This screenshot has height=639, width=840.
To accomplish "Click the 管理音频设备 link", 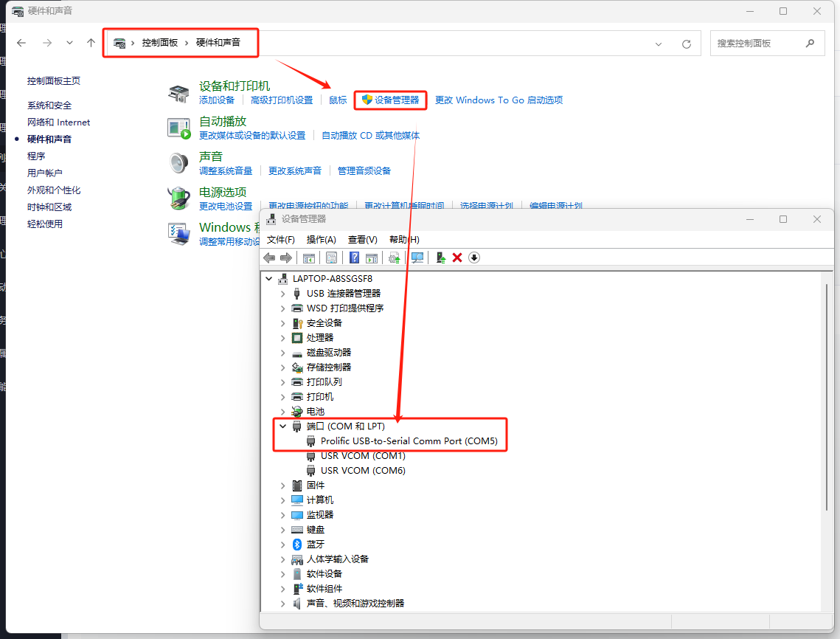I will pyautogui.click(x=364, y=171).
